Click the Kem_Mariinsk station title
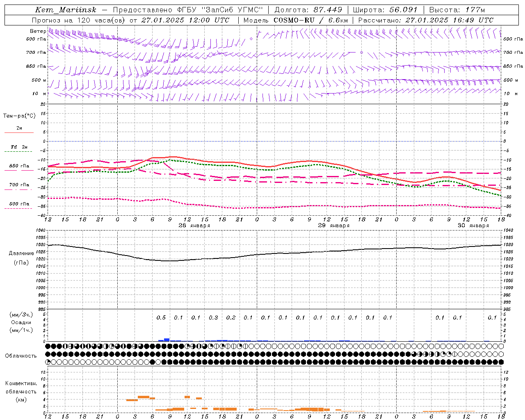The width and height of the screenshot is (525, 420). pyautogui.click(x=66, y=10)
